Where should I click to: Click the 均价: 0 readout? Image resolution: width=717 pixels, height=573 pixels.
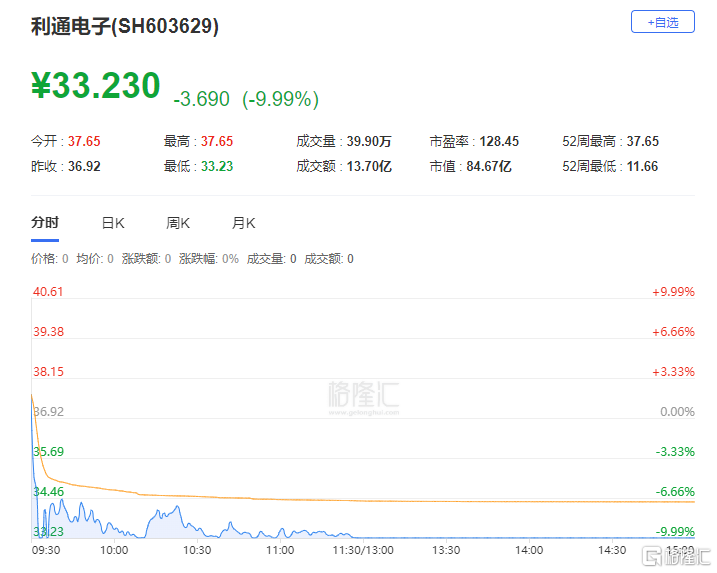tap(95, 259)
